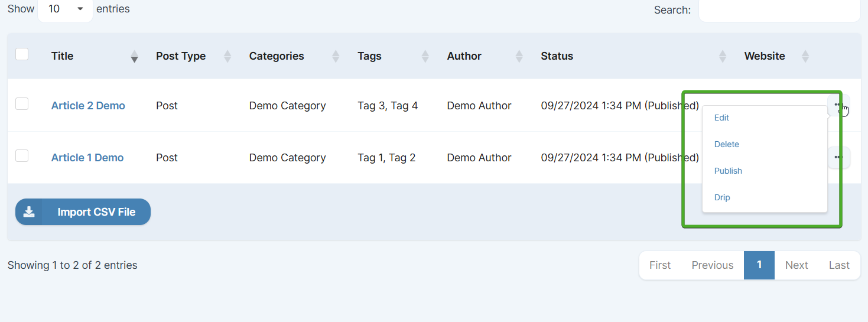Sort by Categories column arrows
Image resolution: width=868 pixels, height=322 pixels.
pyautogui.click(x=336, y=56)
